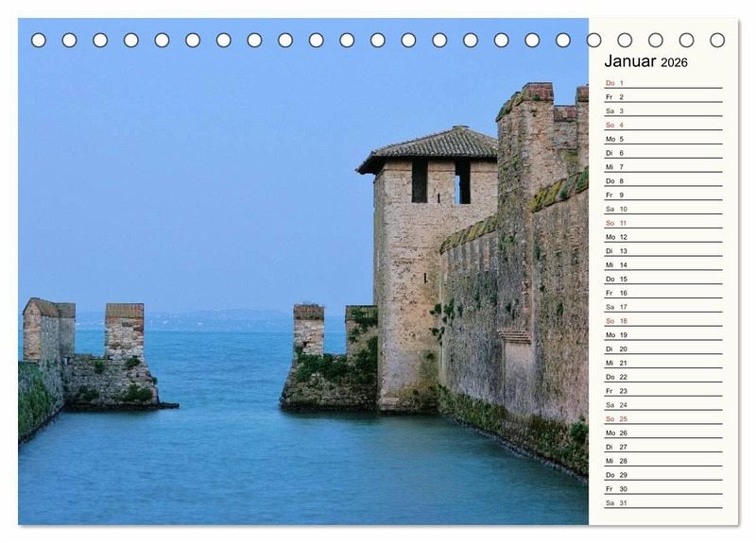Select the 'Do 22' calendar row

click(x=663, y=376)
